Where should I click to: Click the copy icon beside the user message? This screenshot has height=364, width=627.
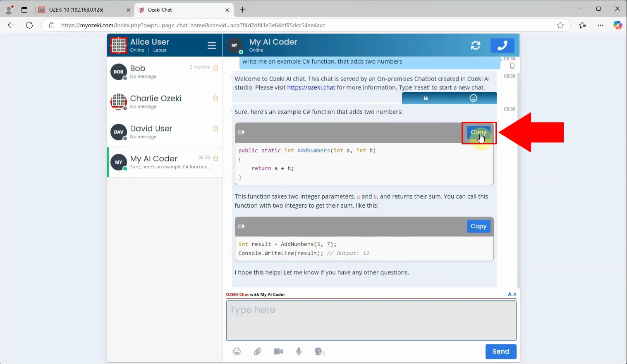512,65
